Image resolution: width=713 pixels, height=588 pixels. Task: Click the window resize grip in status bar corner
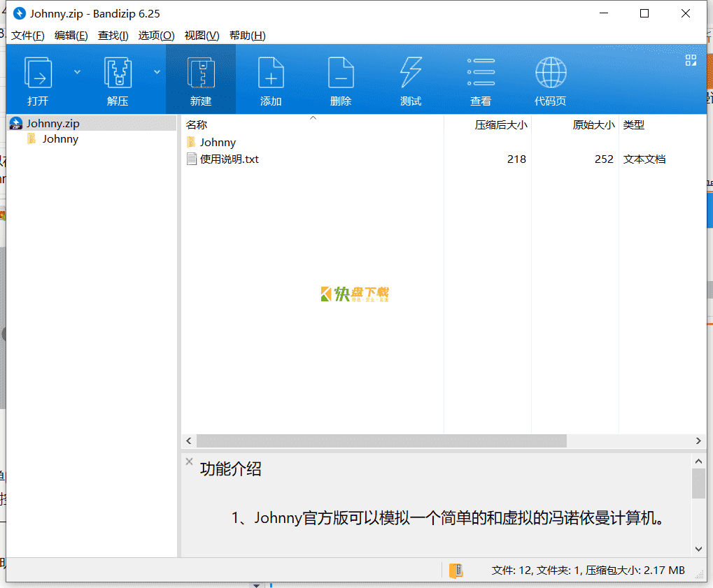[700, 575]
